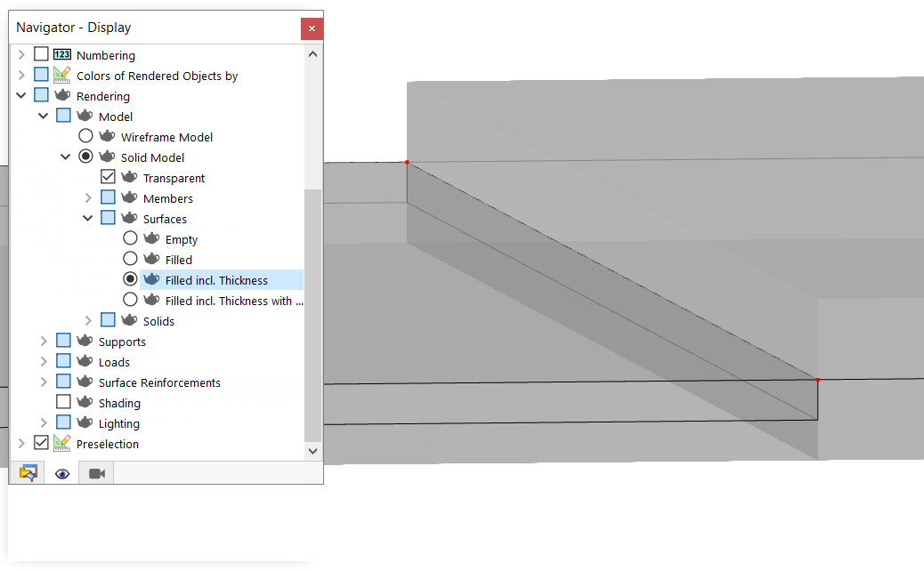Select the Filled incl. Thickness with ... radio button
The width and height of the screenshot is (924, 571).
pyautogui.click(x=130, y=300)
